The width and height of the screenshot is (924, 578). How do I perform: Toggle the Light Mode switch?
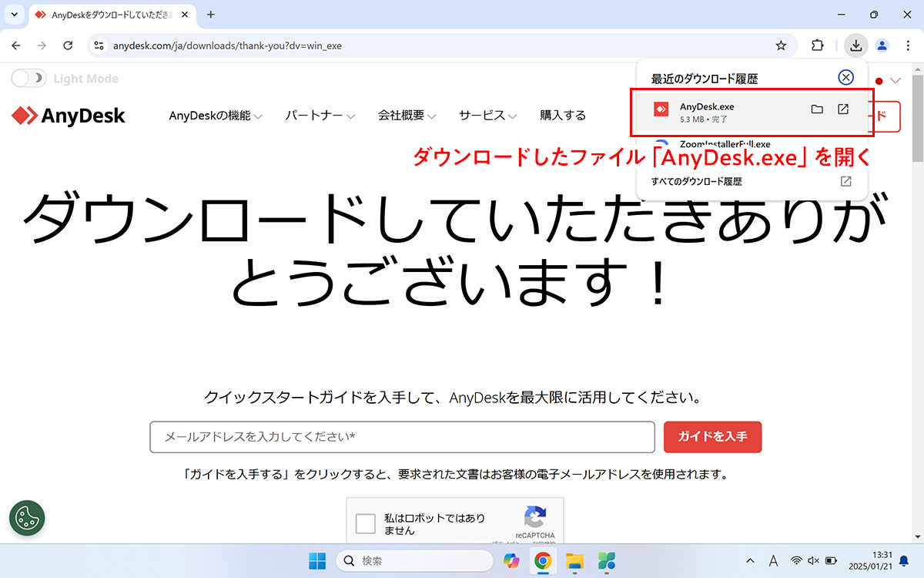click(28, 78)
